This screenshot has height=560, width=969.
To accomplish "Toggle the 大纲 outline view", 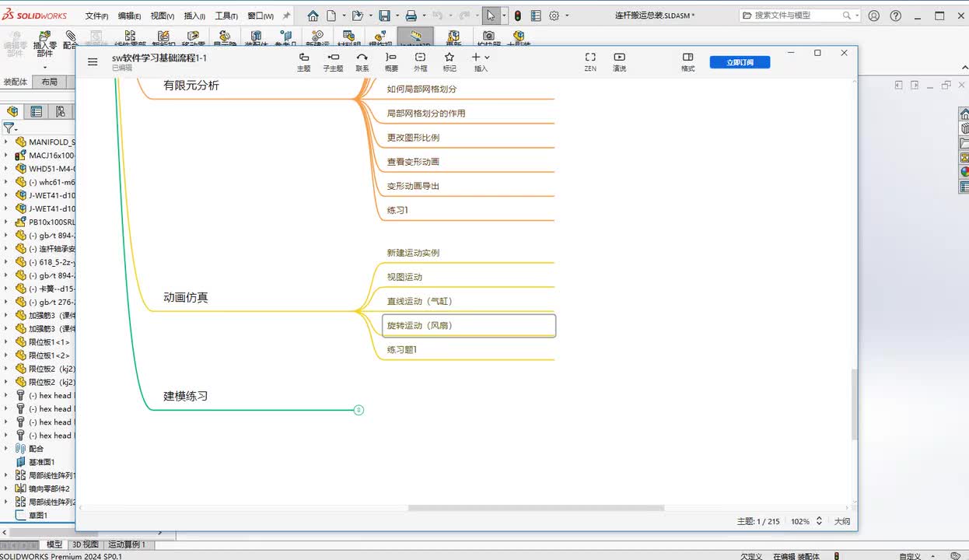I will (x=841, y=521).
